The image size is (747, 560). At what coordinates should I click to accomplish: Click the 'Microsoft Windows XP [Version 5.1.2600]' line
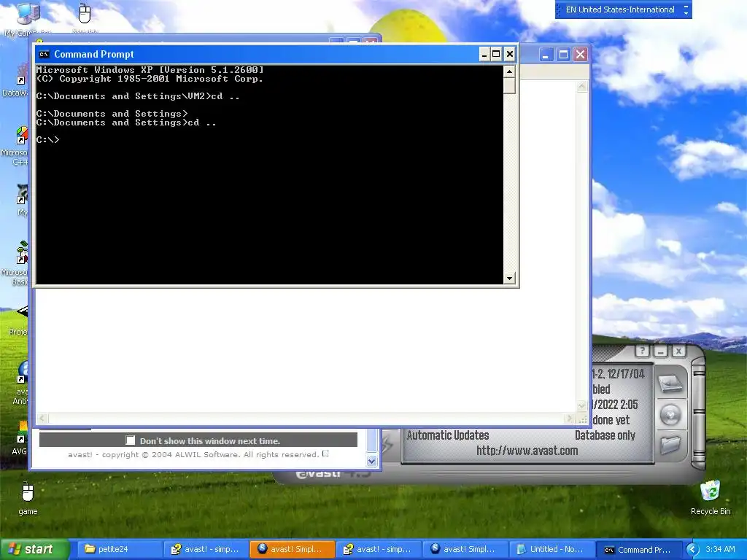[150, 70]
